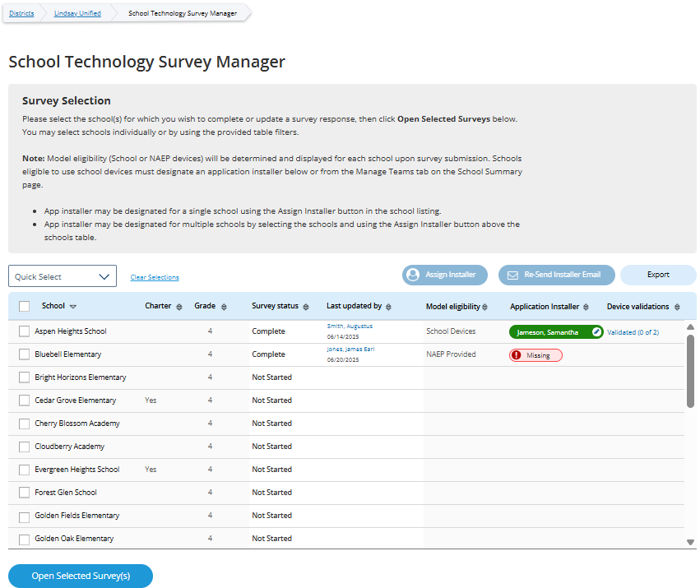Open Validated (0 of 2) device link
This screenshot has height=588, width=700.
point(633,332)
